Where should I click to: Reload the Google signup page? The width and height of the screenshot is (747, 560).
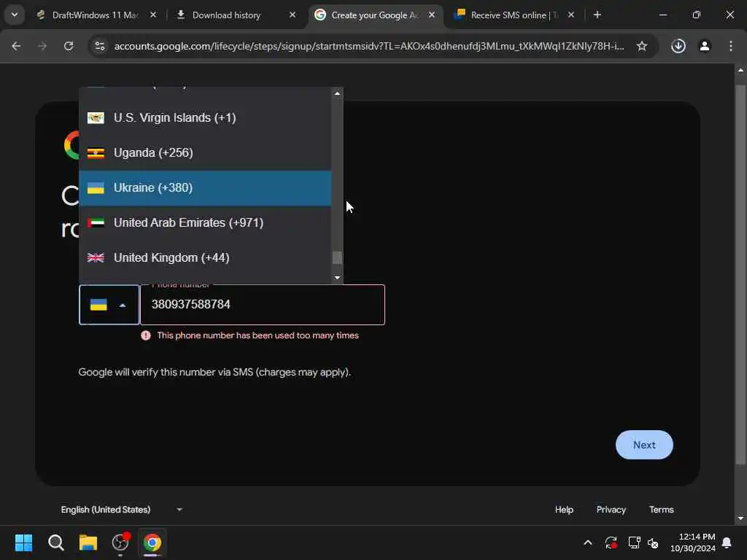point(69,46)
